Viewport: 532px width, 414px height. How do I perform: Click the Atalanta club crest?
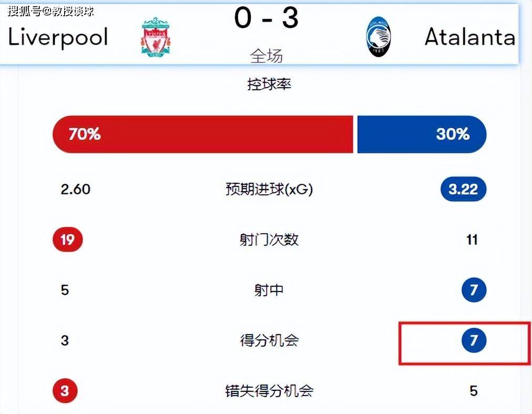[378, 37]
